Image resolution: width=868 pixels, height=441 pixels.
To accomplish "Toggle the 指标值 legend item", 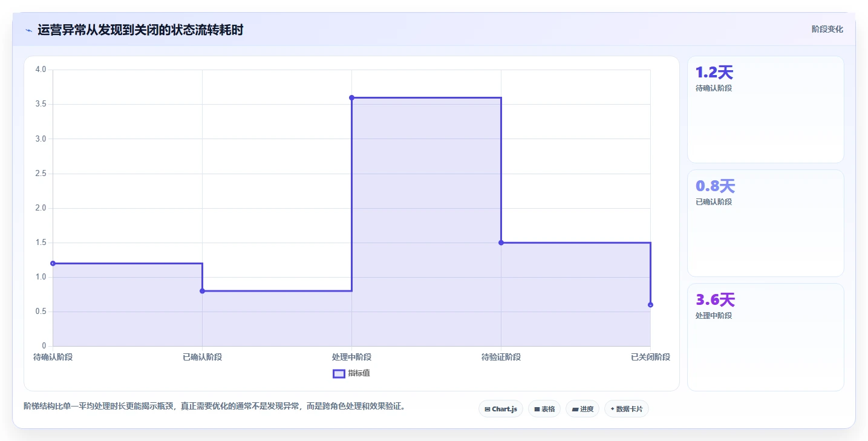I will [351, 373].
